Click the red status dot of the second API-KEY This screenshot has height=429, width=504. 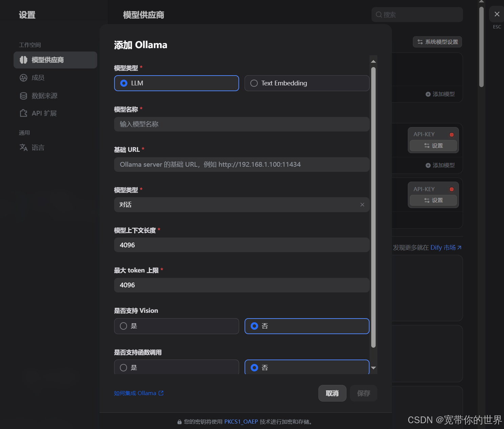point(451,189)
